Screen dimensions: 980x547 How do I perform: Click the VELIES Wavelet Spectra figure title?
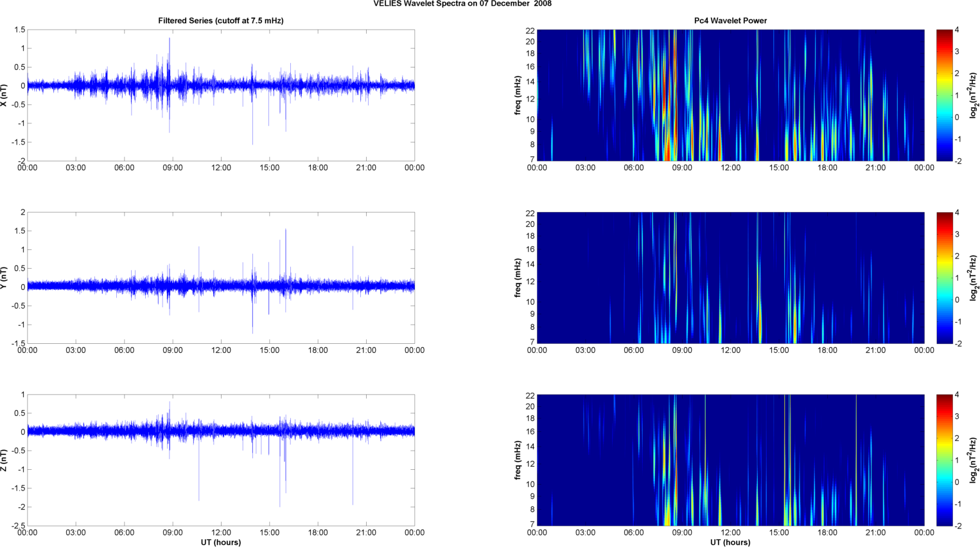click(462, 4)
